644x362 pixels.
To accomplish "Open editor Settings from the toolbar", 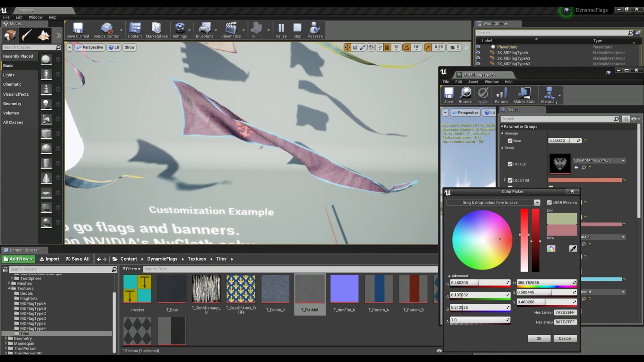I will coord(180,30).
